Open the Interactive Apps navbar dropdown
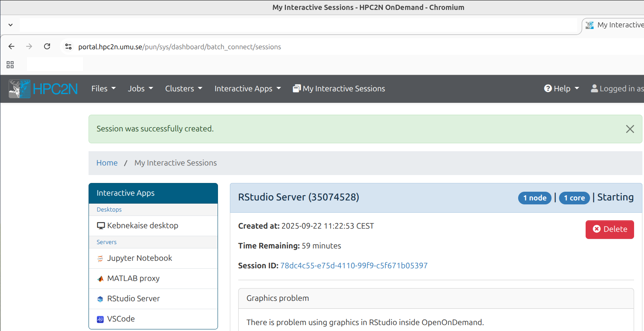The image size is (644, 331). click(x=247, y=89)
